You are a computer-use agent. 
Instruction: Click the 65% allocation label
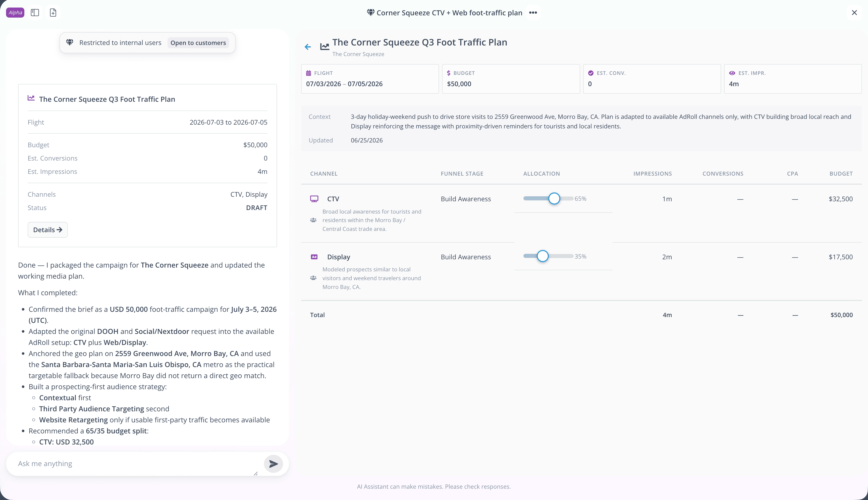click(x=580, y=198)
